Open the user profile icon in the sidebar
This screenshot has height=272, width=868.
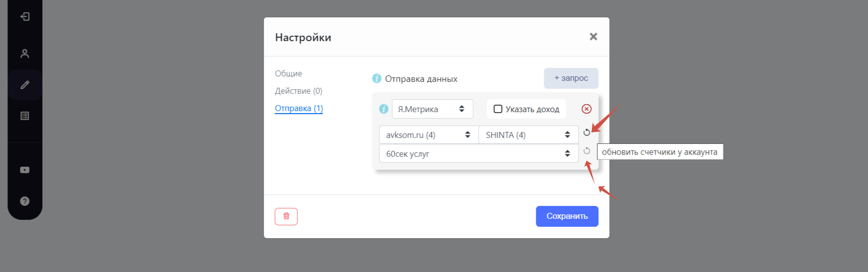coord(25,54)
